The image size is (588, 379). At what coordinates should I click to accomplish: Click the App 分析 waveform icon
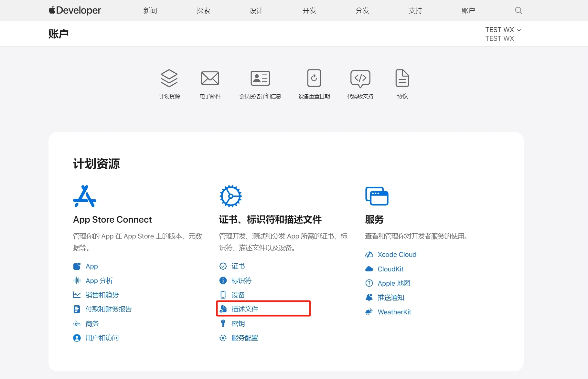click(x=77, y=280)
